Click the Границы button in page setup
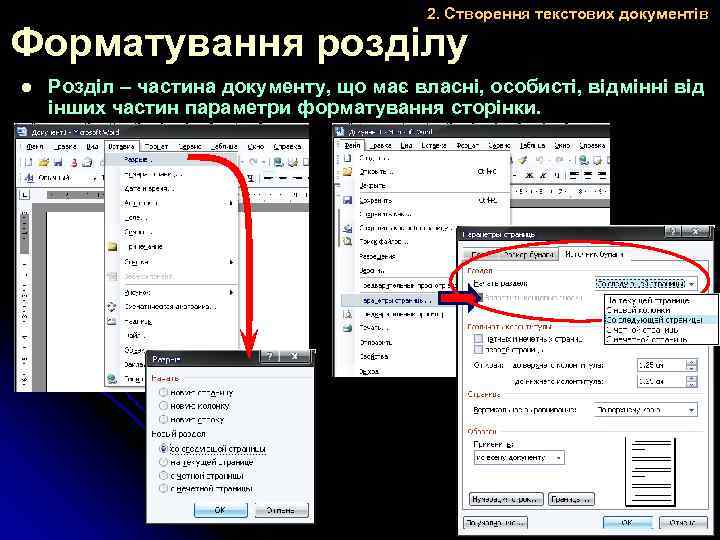Screen dimensions: 720x540 571,499
